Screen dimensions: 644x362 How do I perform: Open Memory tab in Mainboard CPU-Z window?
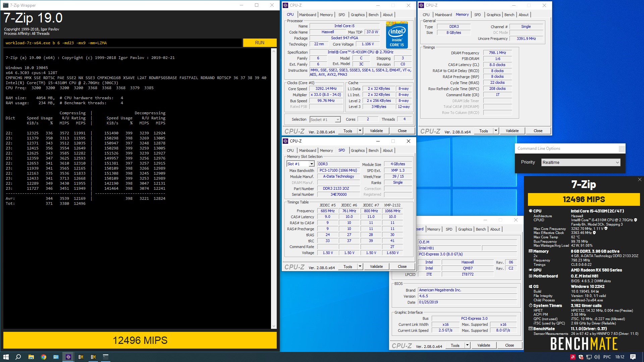tap(434, 229)
